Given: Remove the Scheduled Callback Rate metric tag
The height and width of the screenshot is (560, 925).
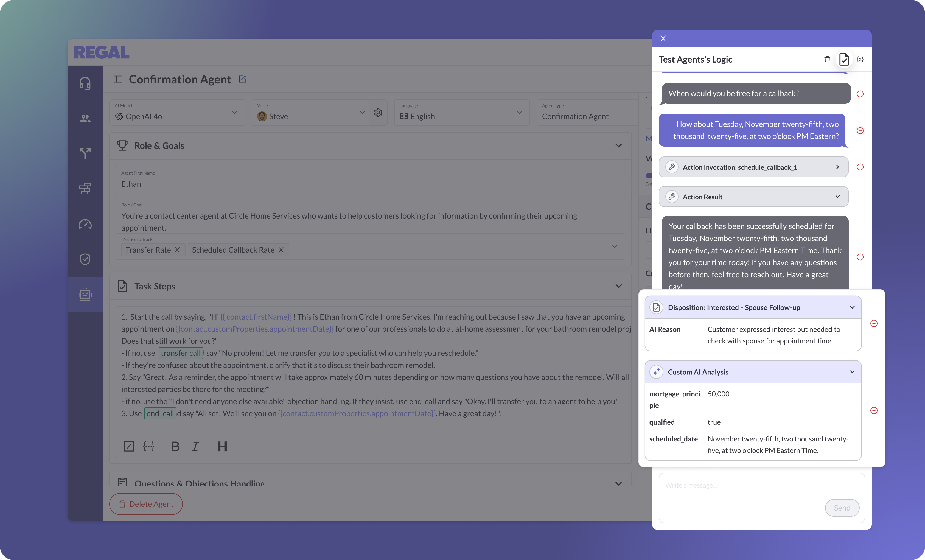Looking at the screenshot, I should pos(281,250).
